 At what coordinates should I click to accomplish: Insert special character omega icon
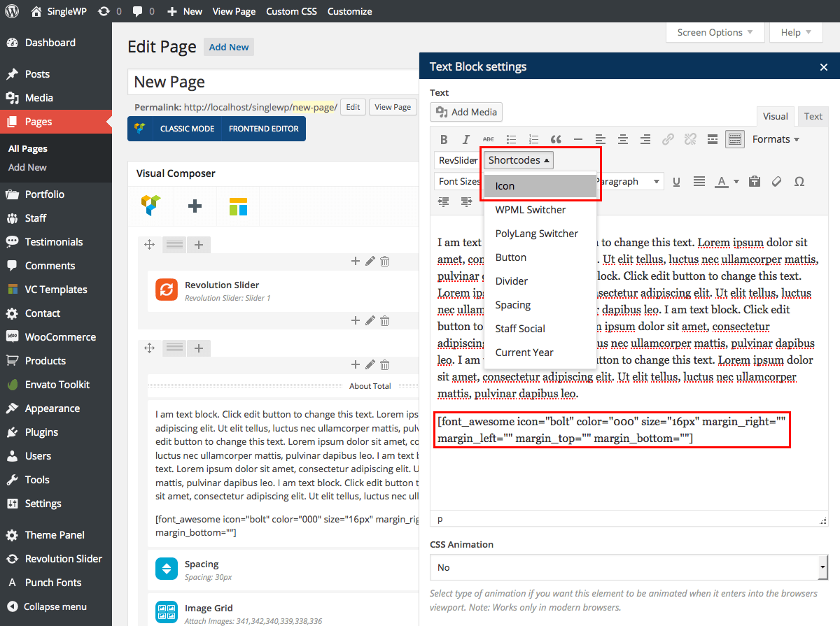pos(799,181)
